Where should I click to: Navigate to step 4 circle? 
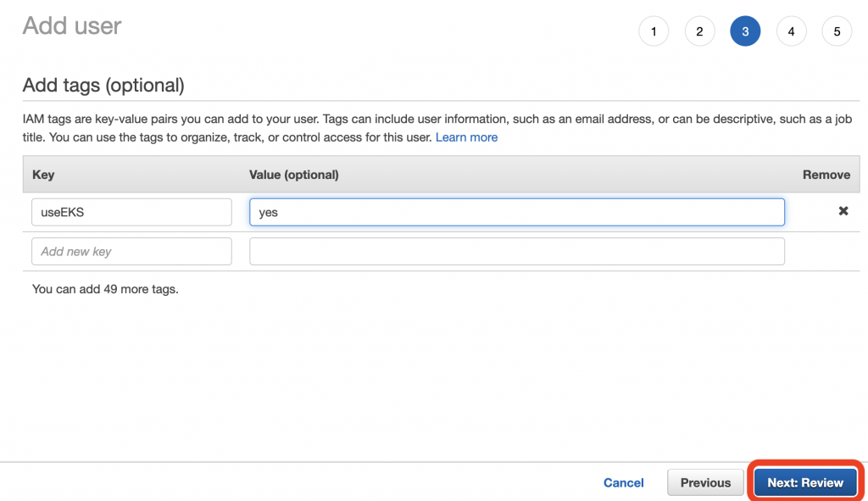point(791,32)
